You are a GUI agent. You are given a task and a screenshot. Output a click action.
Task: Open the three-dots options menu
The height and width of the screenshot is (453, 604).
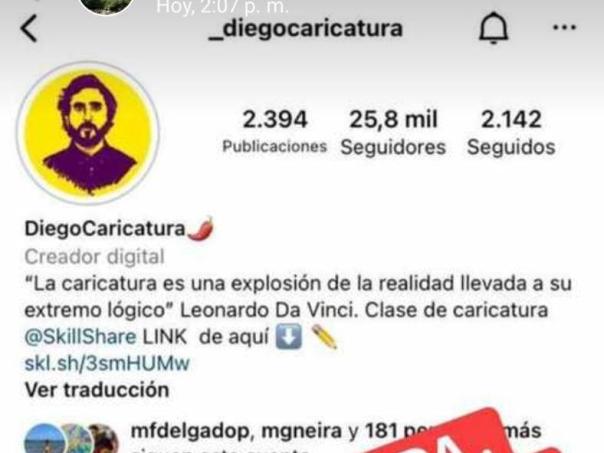[x=564, y=27]
